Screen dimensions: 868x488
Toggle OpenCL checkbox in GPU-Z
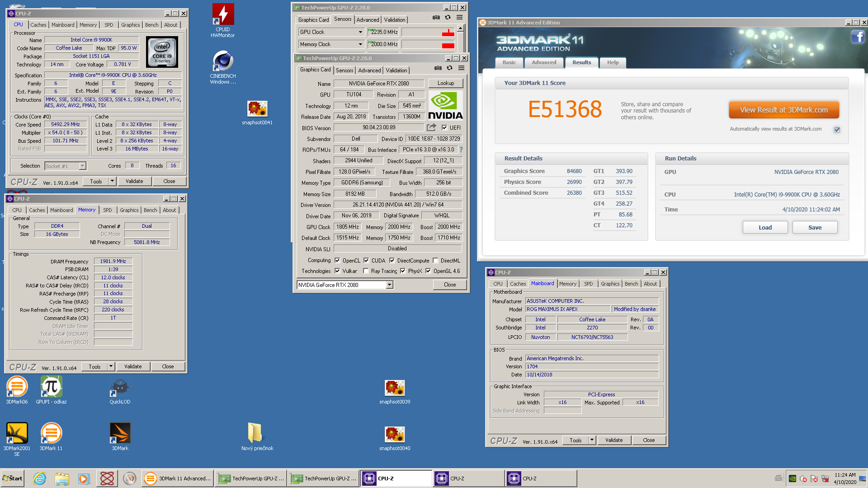pos(337,261)
